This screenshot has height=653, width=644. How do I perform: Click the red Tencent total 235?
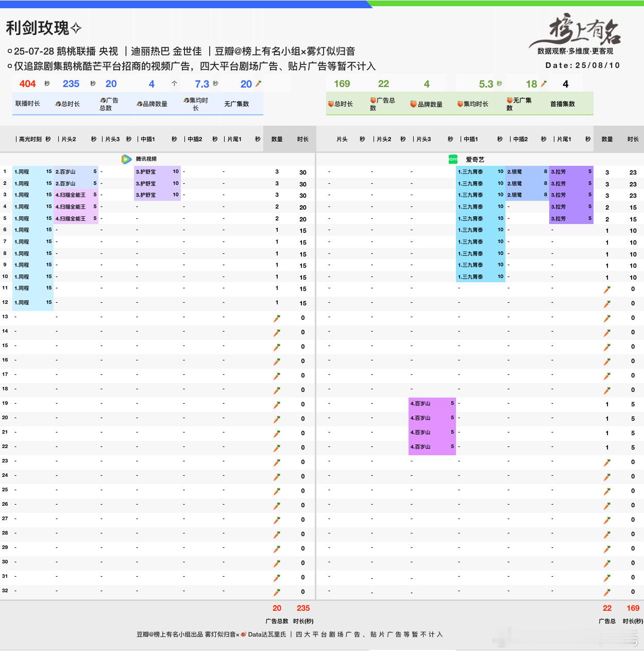click(303, 608)
